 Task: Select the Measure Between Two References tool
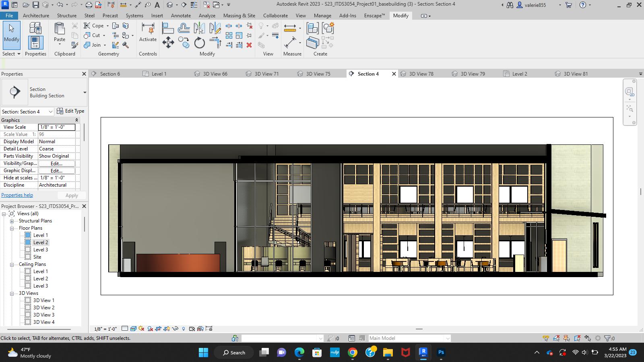point(290,28)
